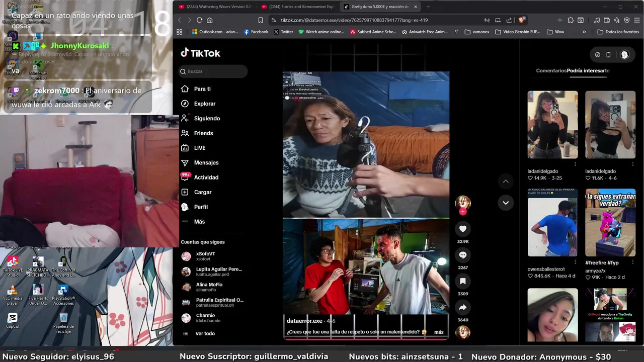Image resolution: width=644 pixels, height=362 pixels.
Task: Click the phone app icon top right
Action: click(608, 55)
